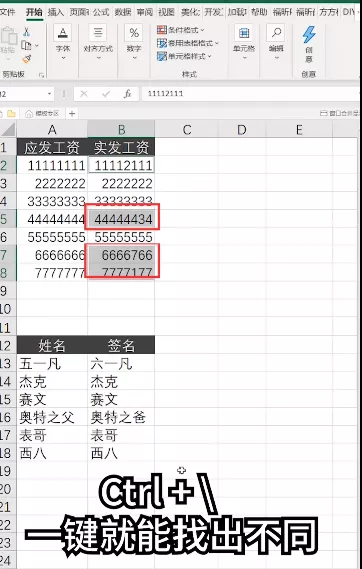Screen dimensions: 362x569
Task: Select cell 表哥 in column B
Action: [121, 435]
